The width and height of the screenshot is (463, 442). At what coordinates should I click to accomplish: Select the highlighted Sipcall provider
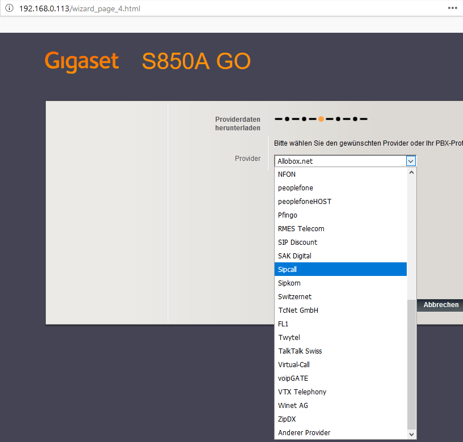(x=341, y=269)
